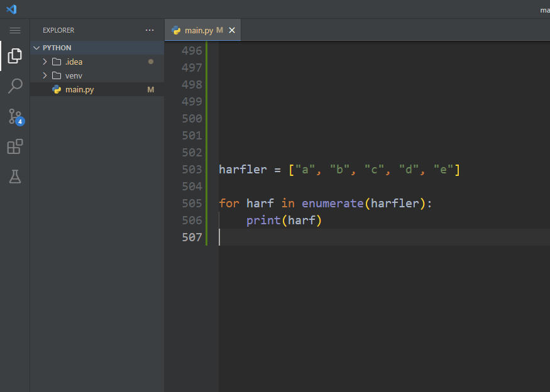Open the Explorer view in activity bar
This screenshot has width=550, height=392.
click(14, 56)
